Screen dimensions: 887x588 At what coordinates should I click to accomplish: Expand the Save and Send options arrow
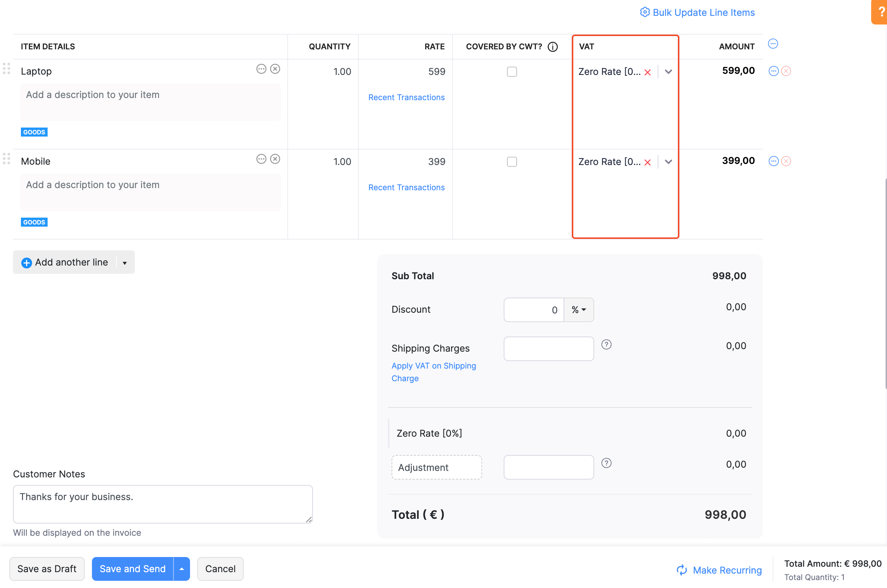[181, 569]
